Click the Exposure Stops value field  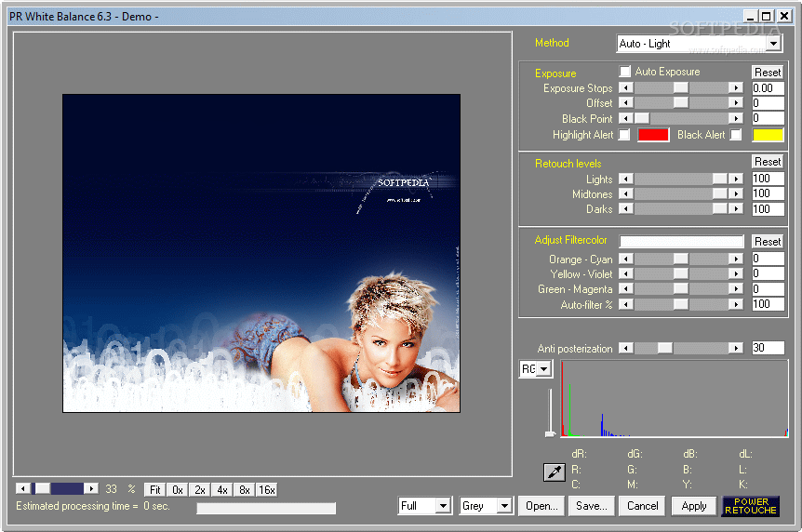tap(768, 88)
